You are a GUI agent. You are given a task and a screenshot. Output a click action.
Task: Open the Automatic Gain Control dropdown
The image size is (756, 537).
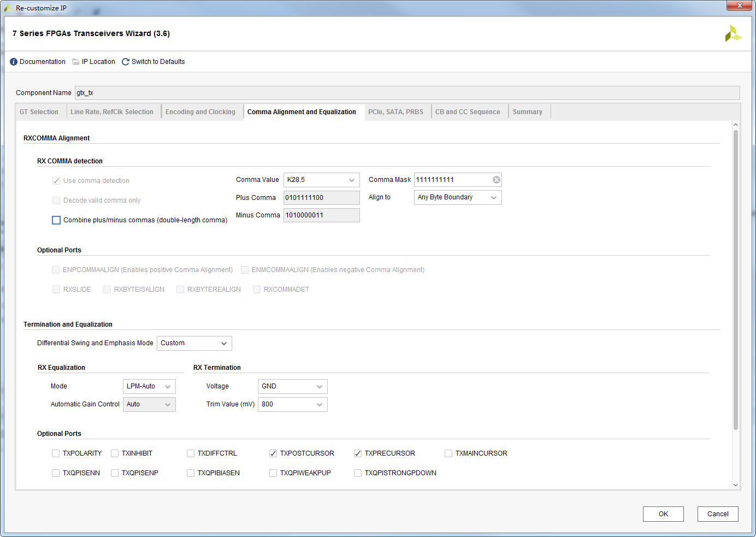point(149,404)
